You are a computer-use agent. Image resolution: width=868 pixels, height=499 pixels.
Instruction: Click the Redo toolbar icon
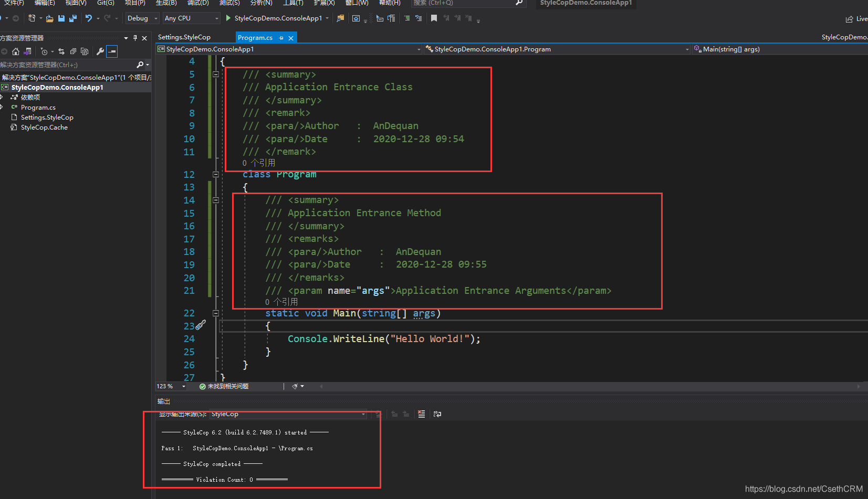107,18
